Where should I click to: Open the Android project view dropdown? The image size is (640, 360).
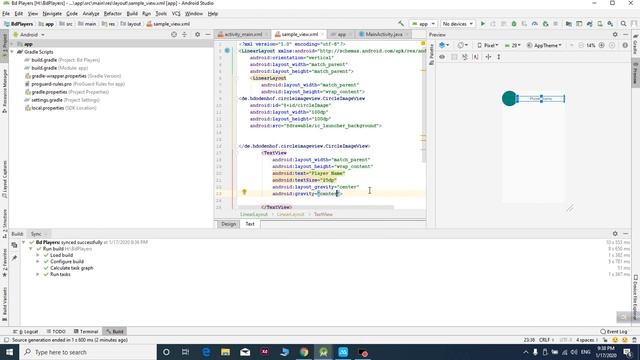[x=29, y=35]
